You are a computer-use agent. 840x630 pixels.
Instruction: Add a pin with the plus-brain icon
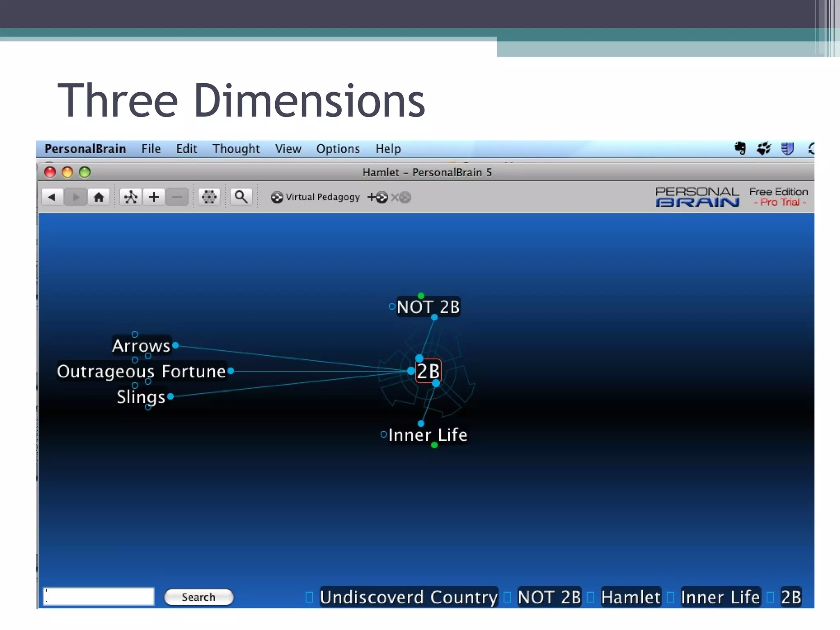[378, 197]
